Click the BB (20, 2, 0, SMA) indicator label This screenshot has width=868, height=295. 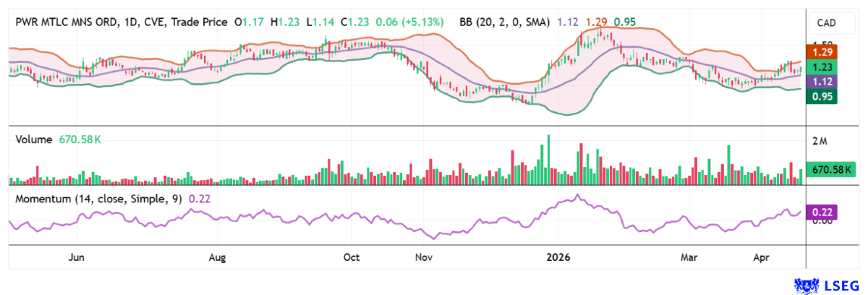tap(506, 22)
